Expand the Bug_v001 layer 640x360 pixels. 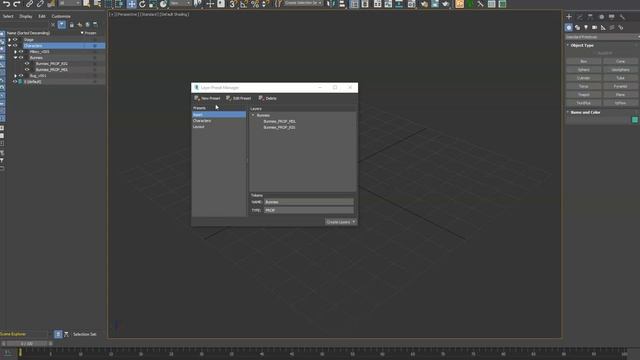click(16, 76)
